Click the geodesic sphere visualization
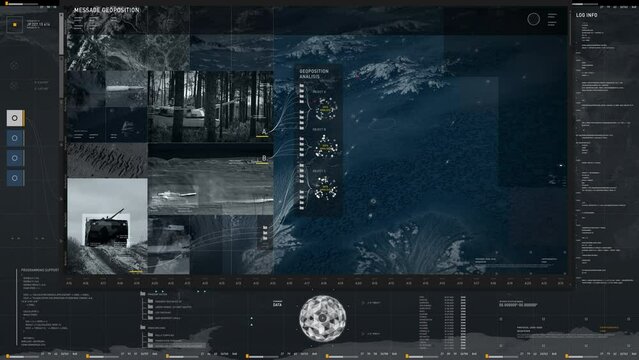Image resolution: width=639 pixels, height=360 pixels. tap(322, 318)
